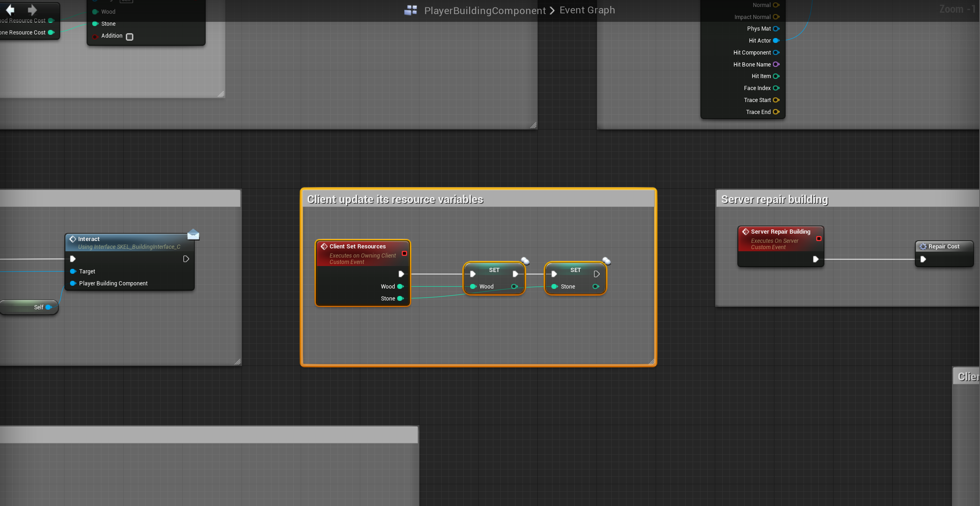Click the back navigation arrow
Viewport: 980px width, 506px height.
(x=11, y=10)
